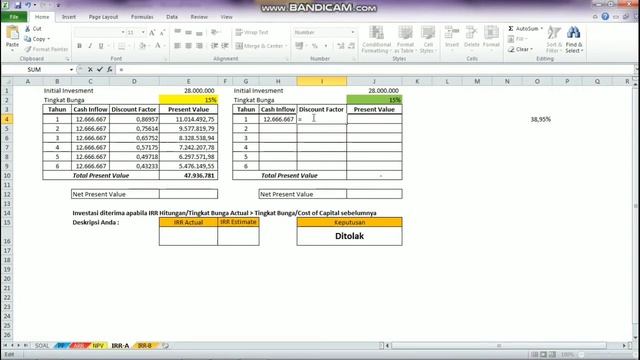640x360 pixels.
Task: Confirm the formula entry with checkmark
Action: [x=100, y=70]
